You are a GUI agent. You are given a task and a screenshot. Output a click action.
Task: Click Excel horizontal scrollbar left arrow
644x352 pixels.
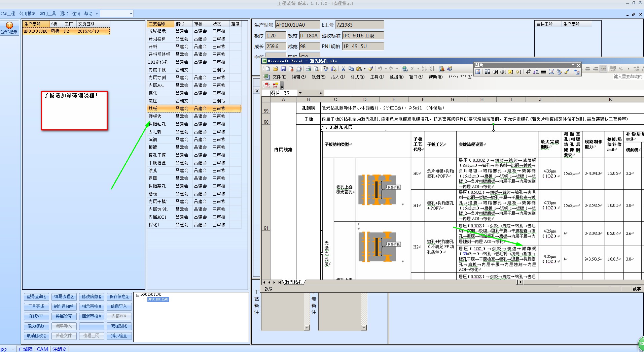pos(521,282)
